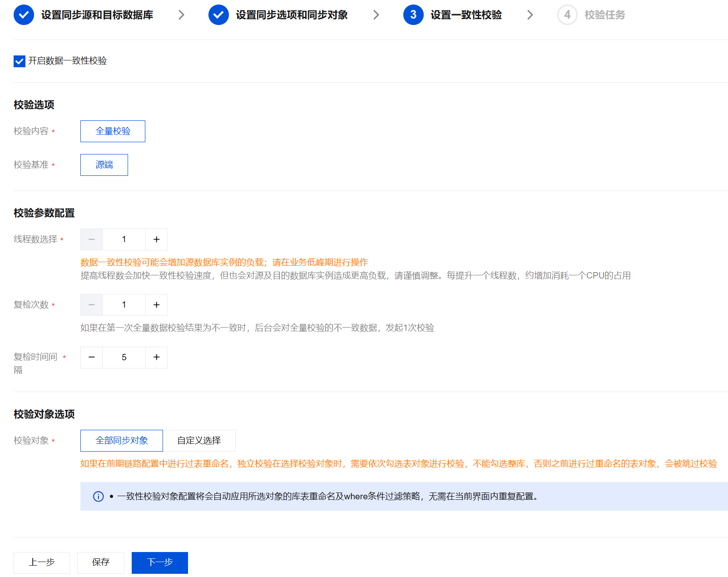
Task: Decrease 复检次数 with minus button
Action: pyautogui.click(x=91, y=305)
